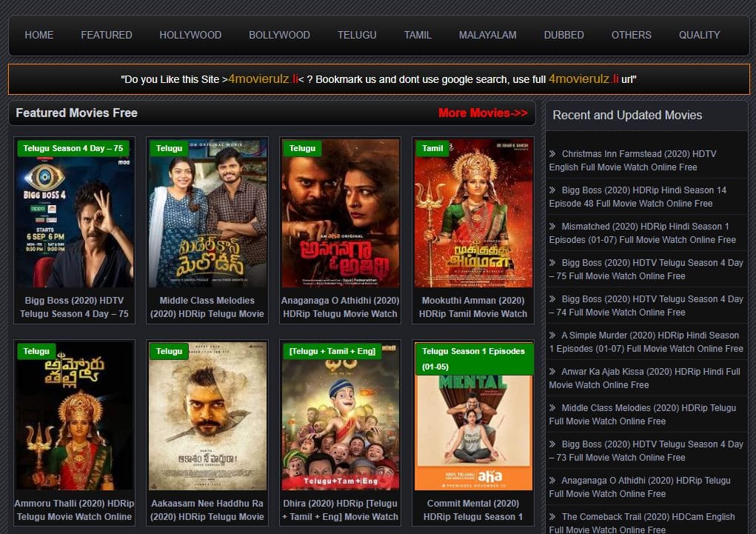756x534 pixels.
Task: Click the Commit Mental (2020) title link
Action: (x=473, y=510)
